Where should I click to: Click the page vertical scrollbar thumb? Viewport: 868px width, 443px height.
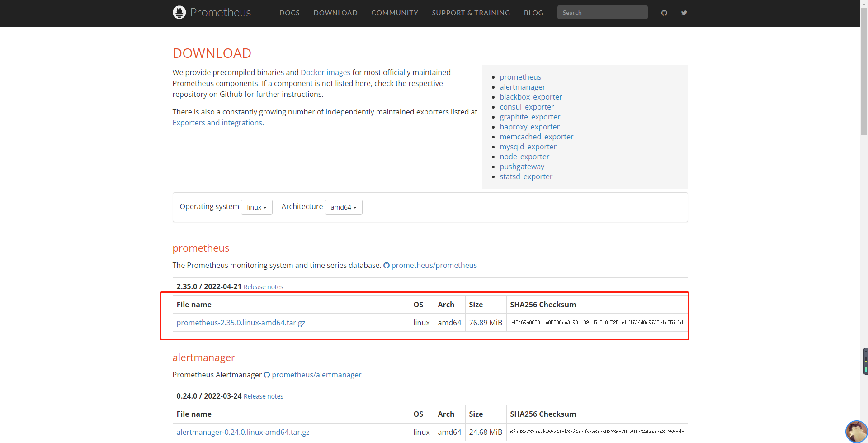[864, 72]
